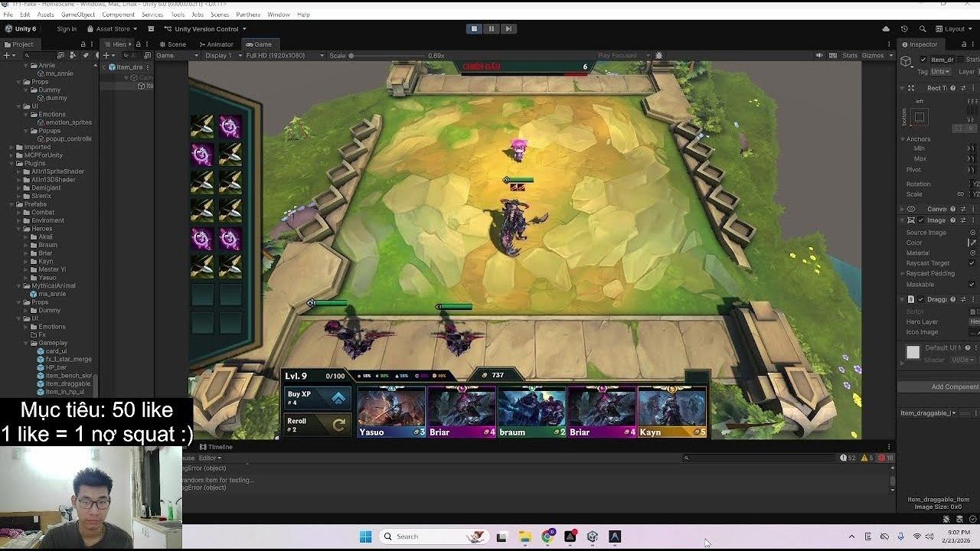
Task: Click the taskbar Search box
Action: [435, 536]
